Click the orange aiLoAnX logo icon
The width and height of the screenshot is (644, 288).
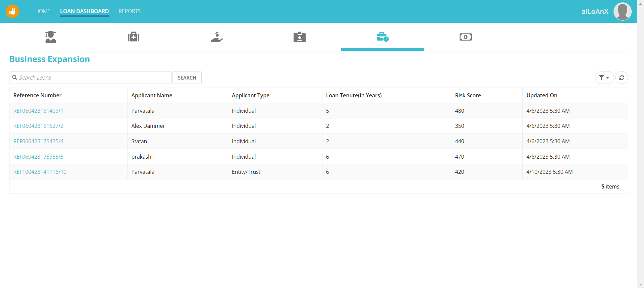pos(12,11)
